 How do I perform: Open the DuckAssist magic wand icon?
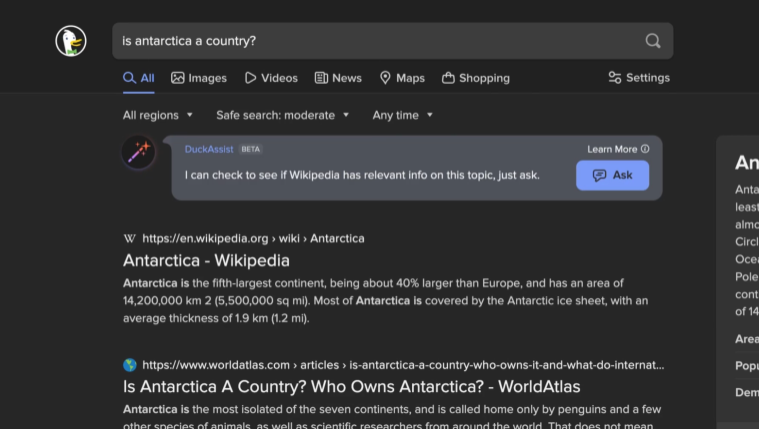click(x=138, y=152)
